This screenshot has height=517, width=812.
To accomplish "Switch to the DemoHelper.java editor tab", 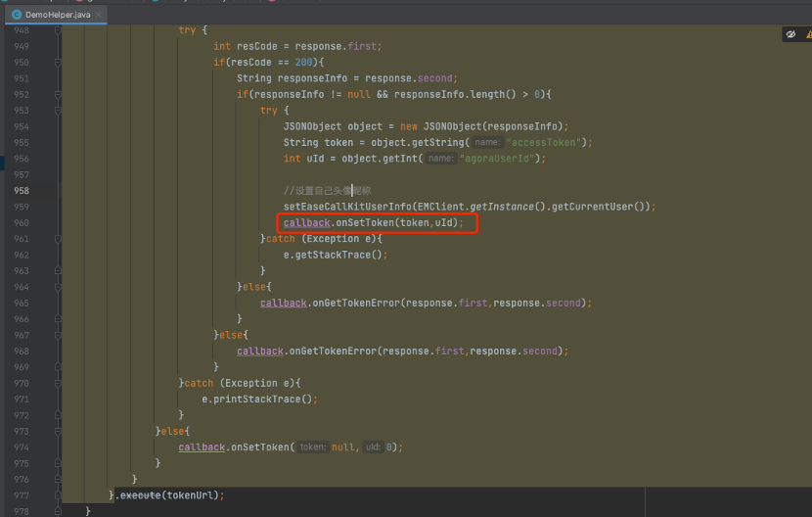I will click(58, 15).
